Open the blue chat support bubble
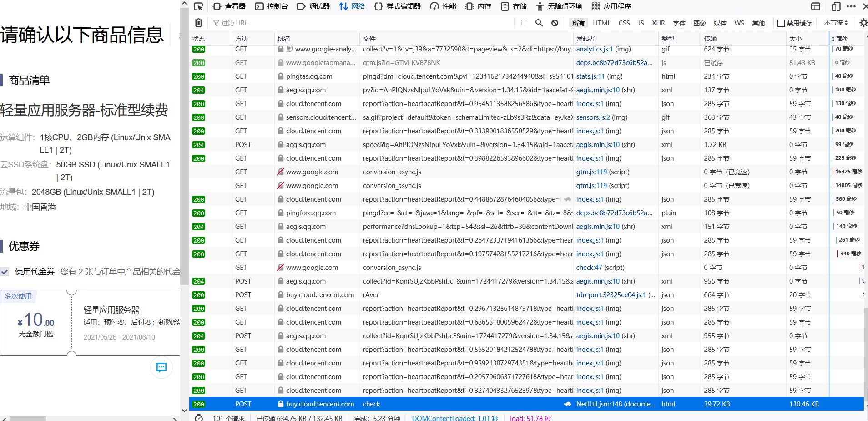Viewport: 868px width, 421px height. [161, 367]
